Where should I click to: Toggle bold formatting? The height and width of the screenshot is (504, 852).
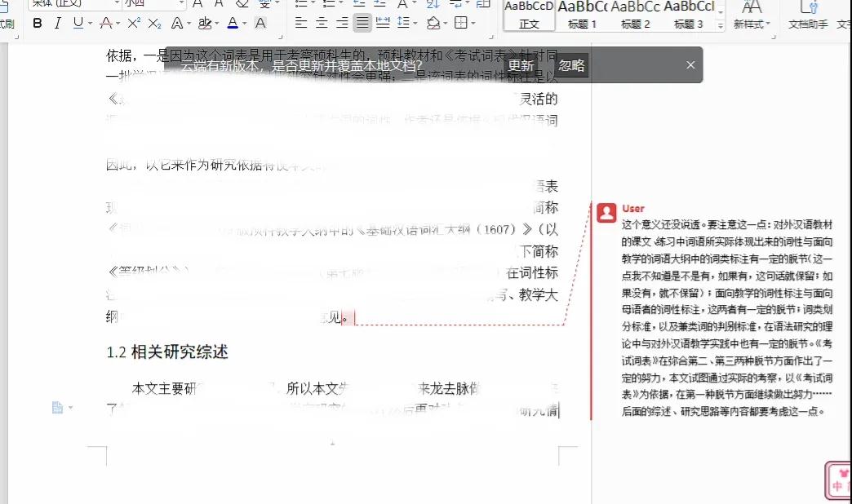point(38,23)
